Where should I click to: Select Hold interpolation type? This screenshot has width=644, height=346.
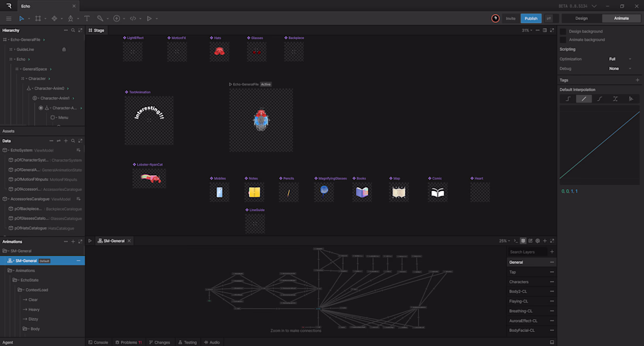tap(568, 99)
